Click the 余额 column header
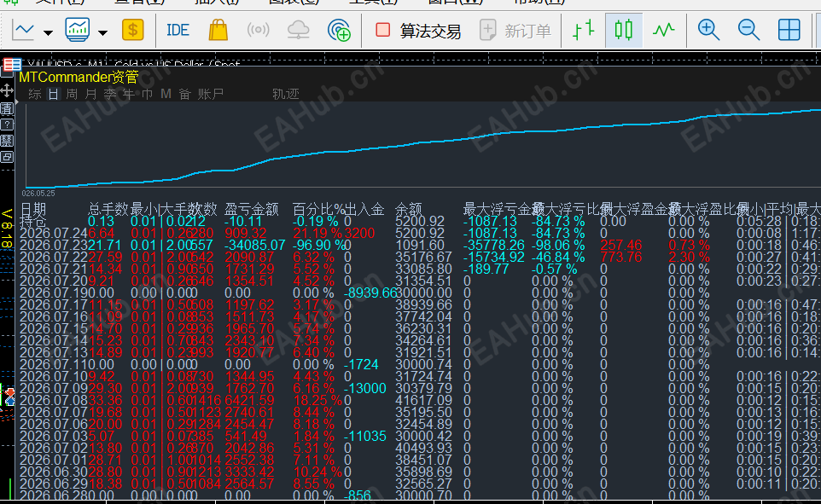This screenshot has width=821, height=504. (x=409, y=210)
